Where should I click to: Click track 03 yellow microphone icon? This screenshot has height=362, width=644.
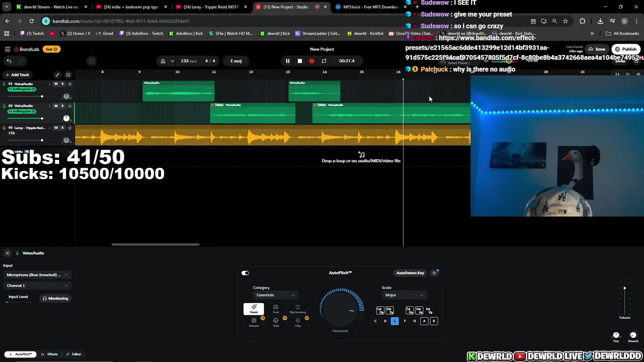pos(4,128)
